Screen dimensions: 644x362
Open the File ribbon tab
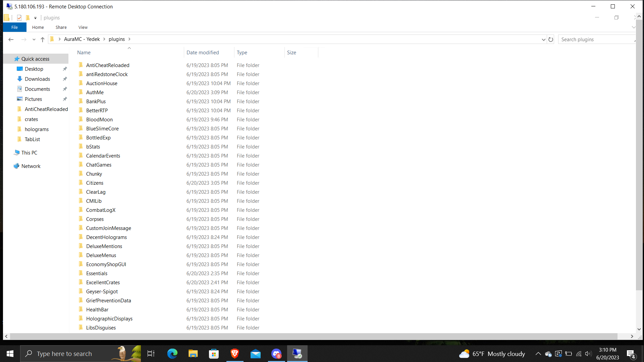pyautogui.click(x=14, y=27)
